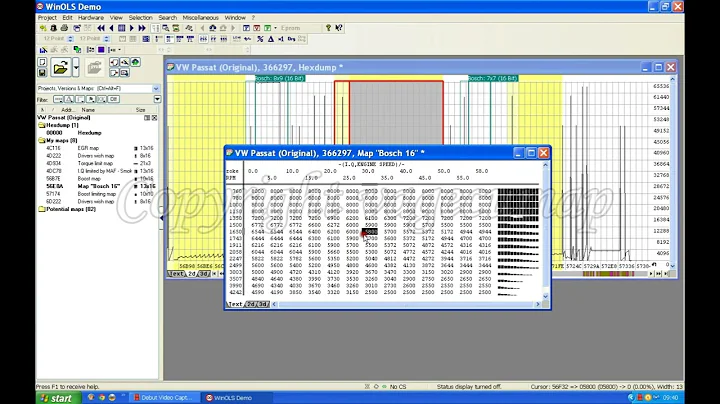Click the green overlapping windows icon
This screenshot has width=720, height=404.
[x=78, y=50]
